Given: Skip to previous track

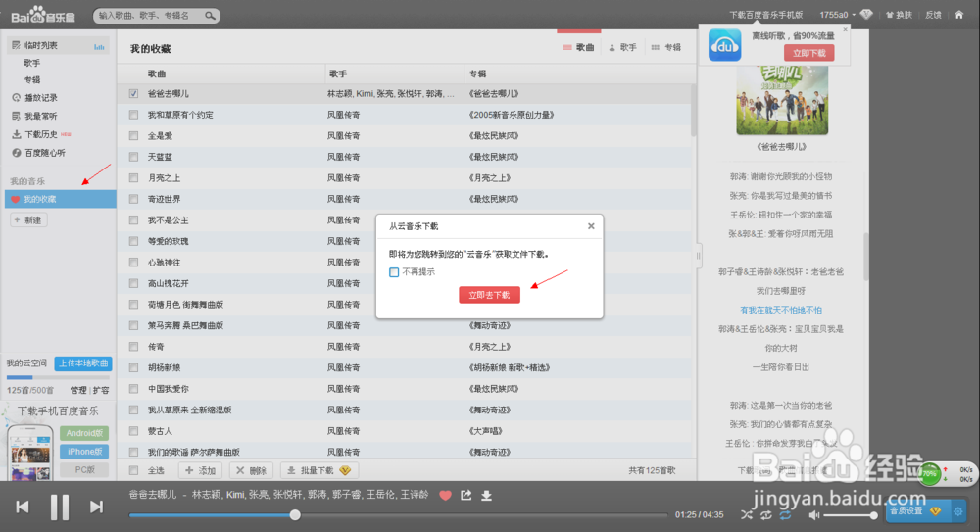Looking at the screenshot, I should 23,507.
